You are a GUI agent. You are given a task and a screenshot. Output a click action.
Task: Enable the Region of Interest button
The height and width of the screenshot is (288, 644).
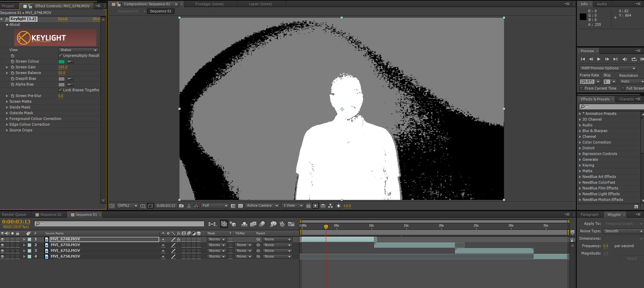tap(233, 206)
